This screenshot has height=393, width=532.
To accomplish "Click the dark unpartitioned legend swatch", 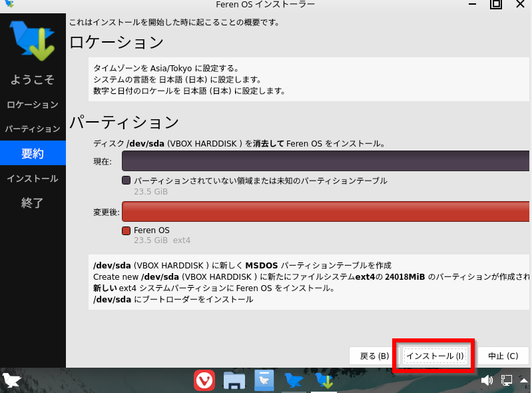I will click(127, 181).
